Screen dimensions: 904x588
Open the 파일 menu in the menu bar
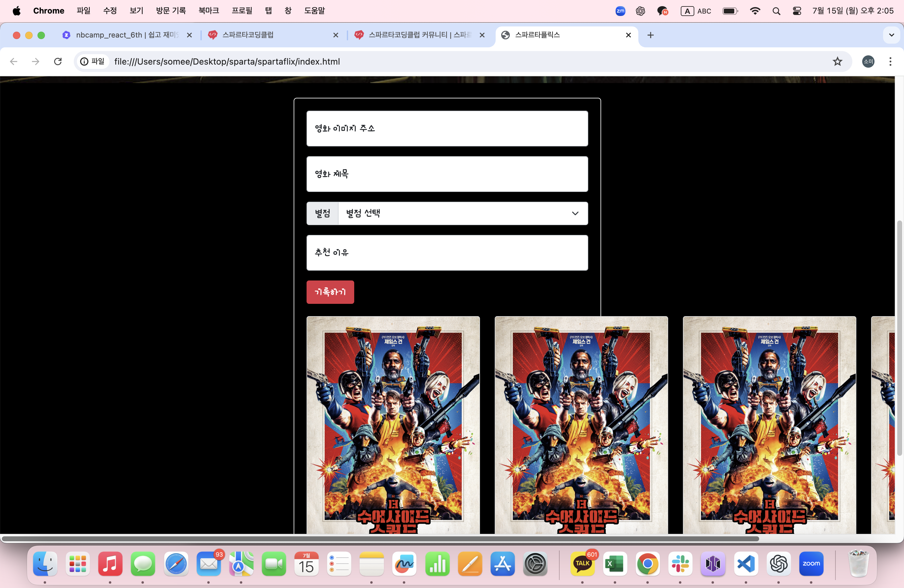(84, 11)
